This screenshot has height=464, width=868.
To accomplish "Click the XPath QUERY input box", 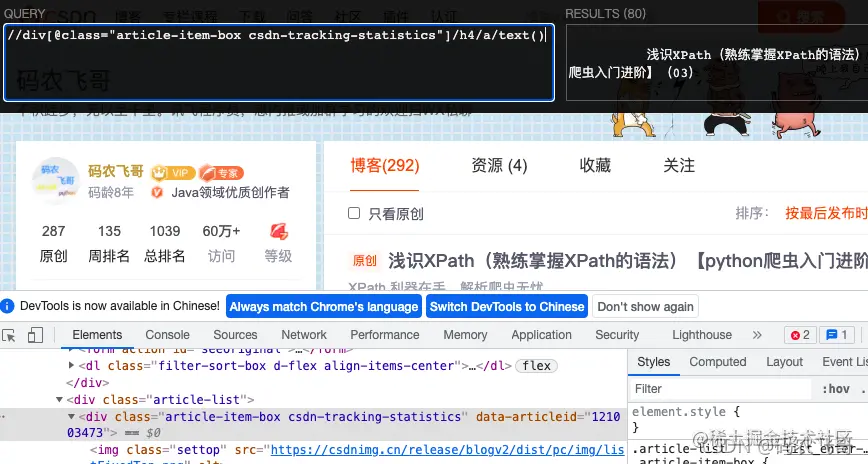I will point(279,63).
